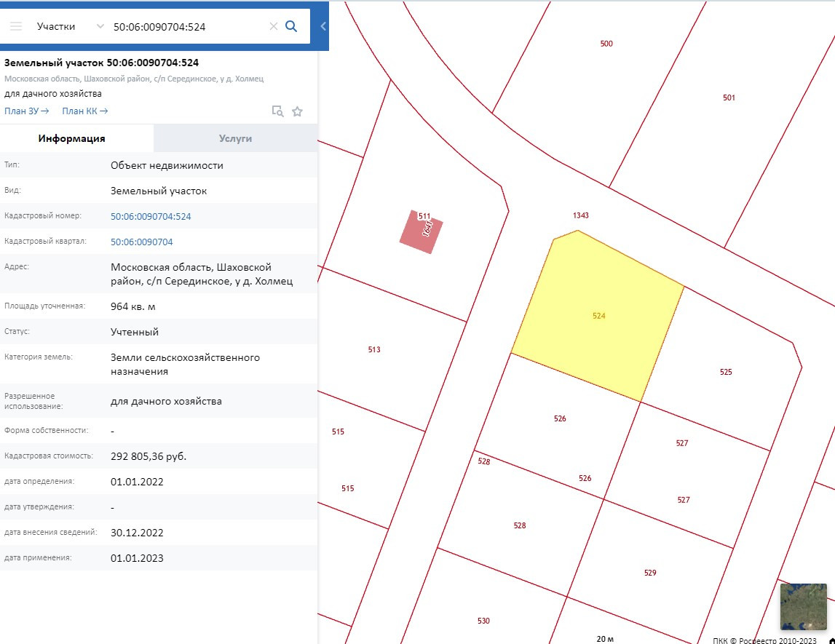Open the hamburger menu in search bar
This screenshot has height=644, width=835.
[16, 26]
